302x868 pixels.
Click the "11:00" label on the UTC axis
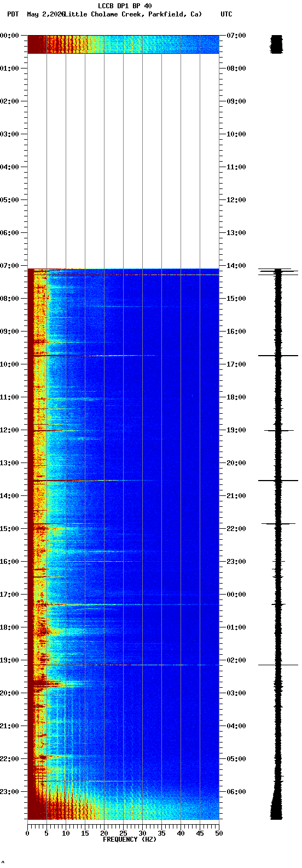[236, 167]
